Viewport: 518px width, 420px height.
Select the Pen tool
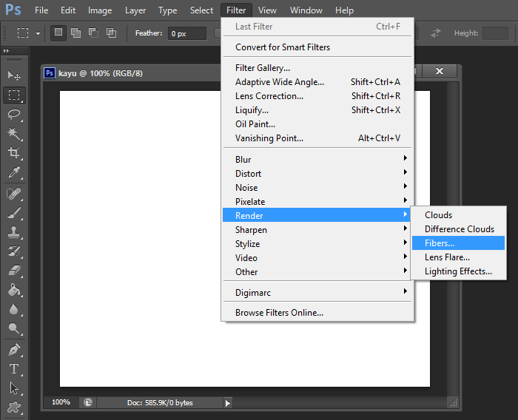pyautogui.click(x=14, y=350)
